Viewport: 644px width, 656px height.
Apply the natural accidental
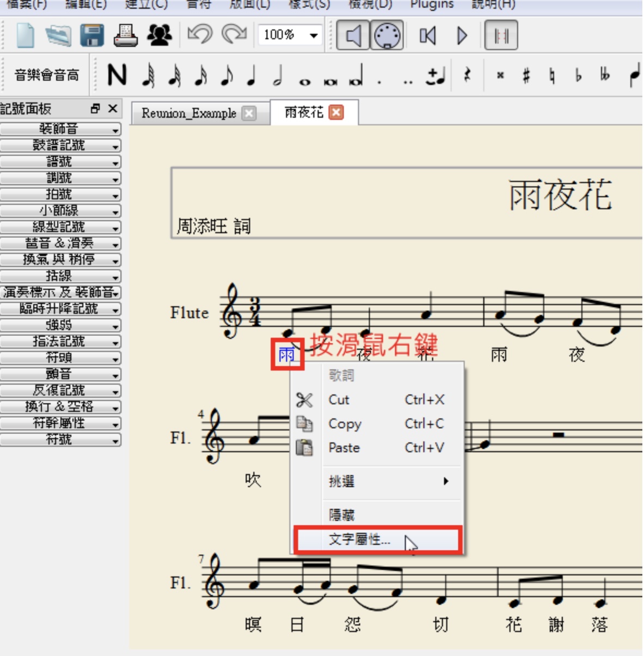(x=552, y=75)
